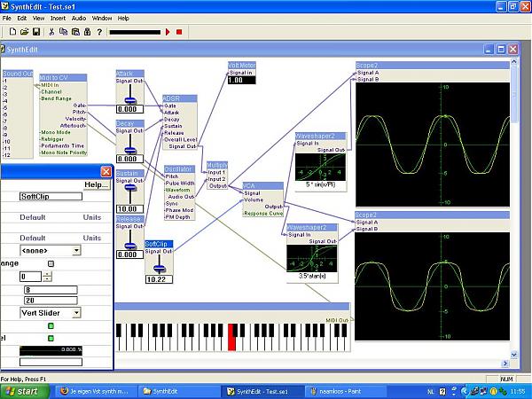Click the upper Scope2 oscilloscope display
Screen dimensions: 532x399
click(433, 145)
